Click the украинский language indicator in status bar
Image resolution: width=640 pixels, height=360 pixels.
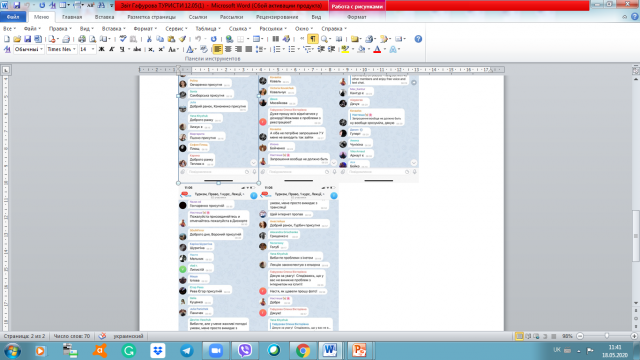[x=128, y=336]
